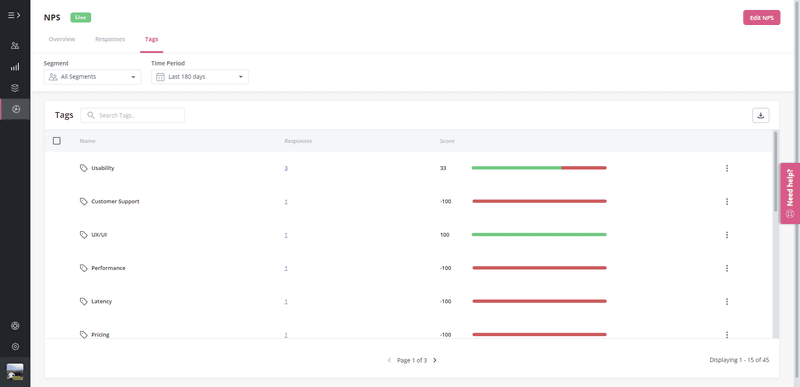Sort by the Name column header
Screen dimensions: 800x387
coord(87,141)
